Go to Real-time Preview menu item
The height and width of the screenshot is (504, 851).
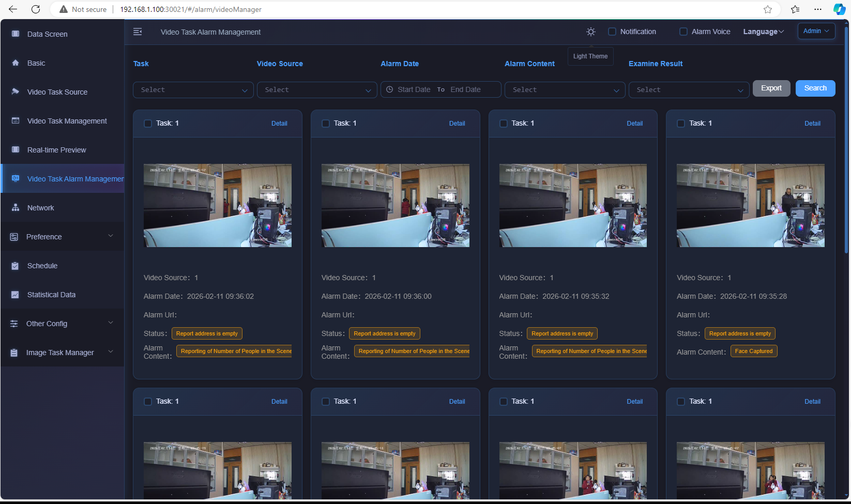pos(56,150)
